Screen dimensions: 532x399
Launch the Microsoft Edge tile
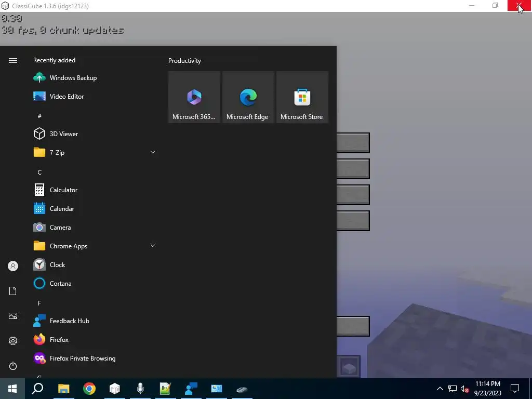(248, 97)
